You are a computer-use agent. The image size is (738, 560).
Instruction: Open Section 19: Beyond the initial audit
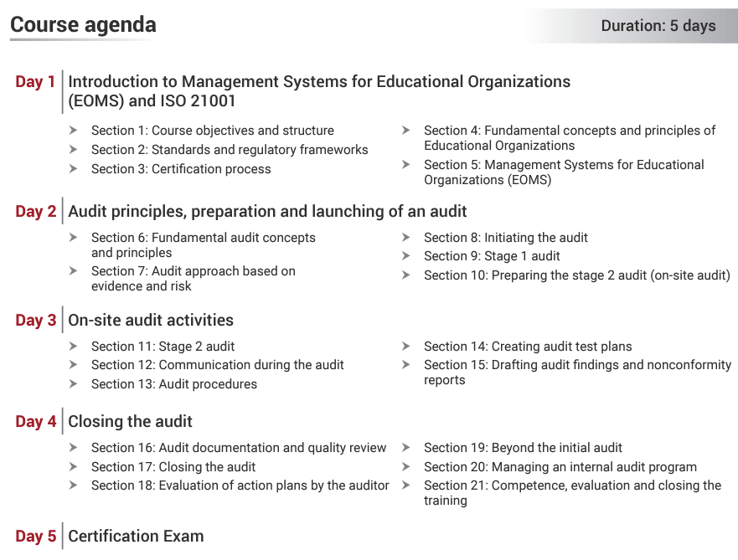click(x=523, y=448)
